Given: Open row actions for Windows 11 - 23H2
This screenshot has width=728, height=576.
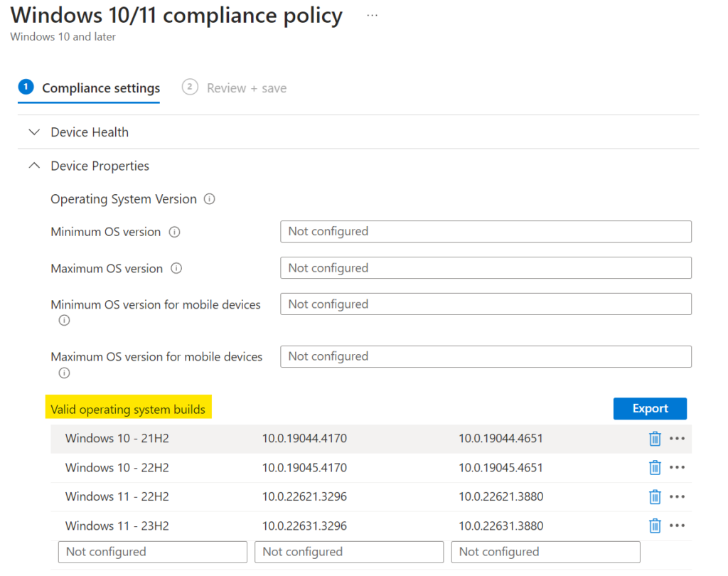Looking at the screenshot, I should (x=677, y=526).
